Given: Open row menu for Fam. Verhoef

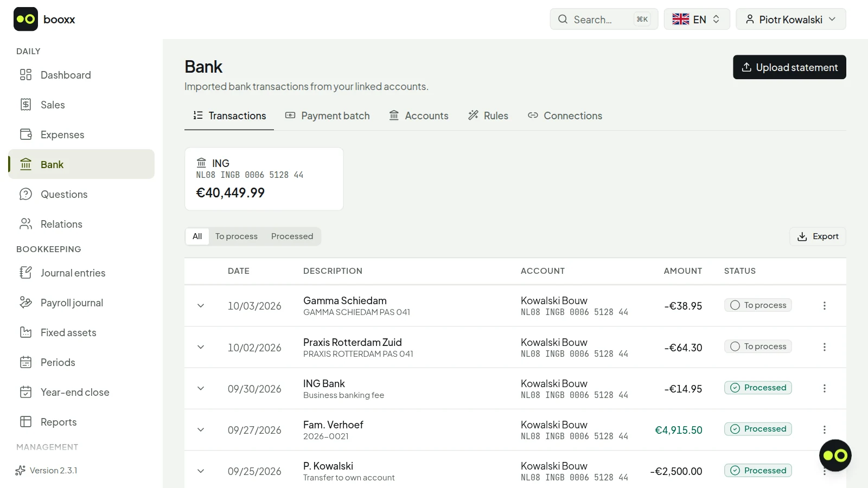Looking at the screenshot, I should coord(824,429).
